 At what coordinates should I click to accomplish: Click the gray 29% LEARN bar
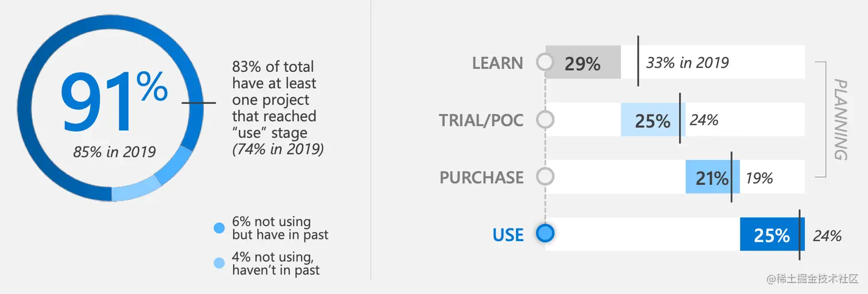click(x=583, y=62)
